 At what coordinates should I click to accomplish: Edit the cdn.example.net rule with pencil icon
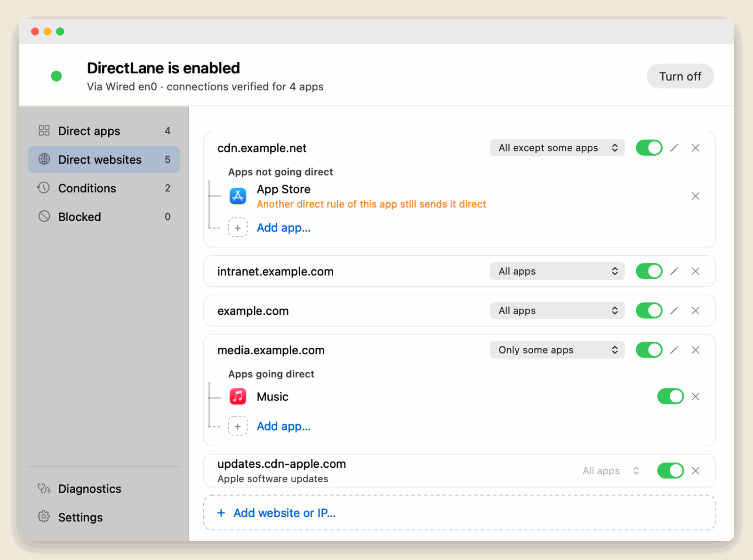674,148
